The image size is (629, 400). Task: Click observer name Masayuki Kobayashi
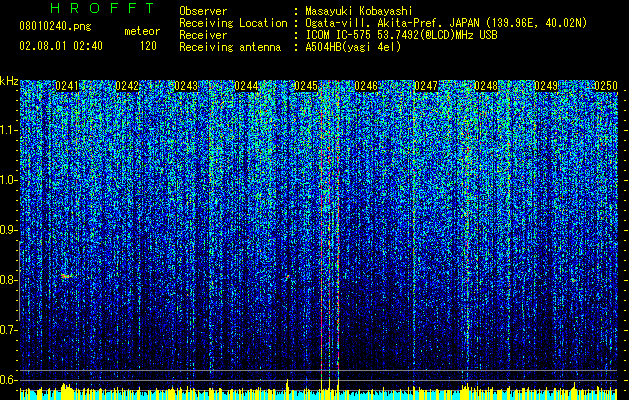tap(358, 11)
